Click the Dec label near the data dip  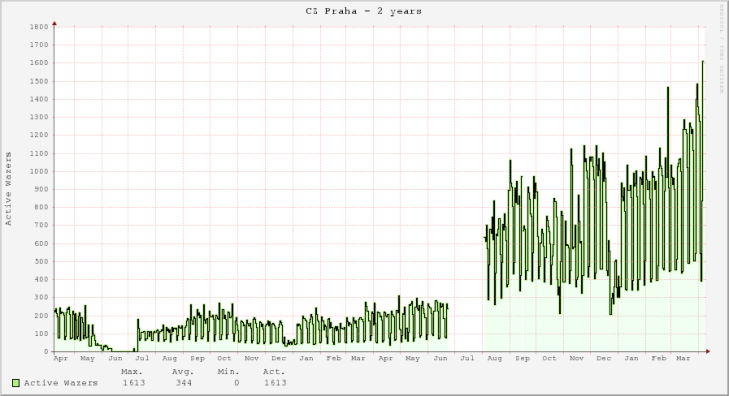(x=603, y=358)
